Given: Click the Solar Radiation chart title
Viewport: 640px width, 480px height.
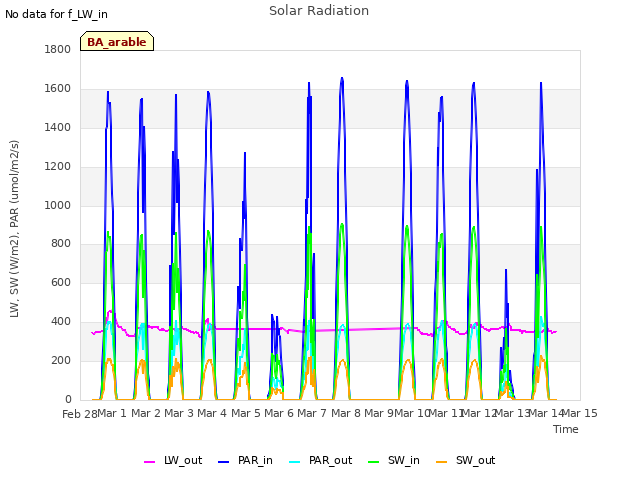Looking at the screenshot, I should [x=319, y=11].
